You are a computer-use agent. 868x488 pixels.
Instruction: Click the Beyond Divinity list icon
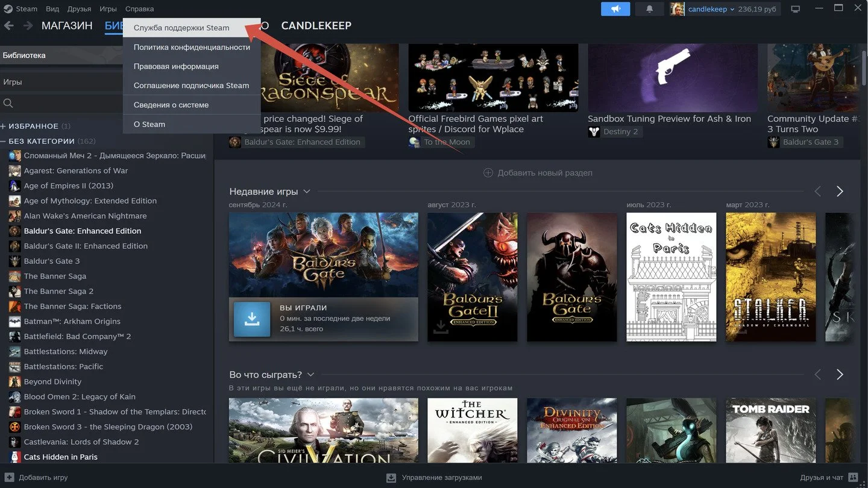14,381
